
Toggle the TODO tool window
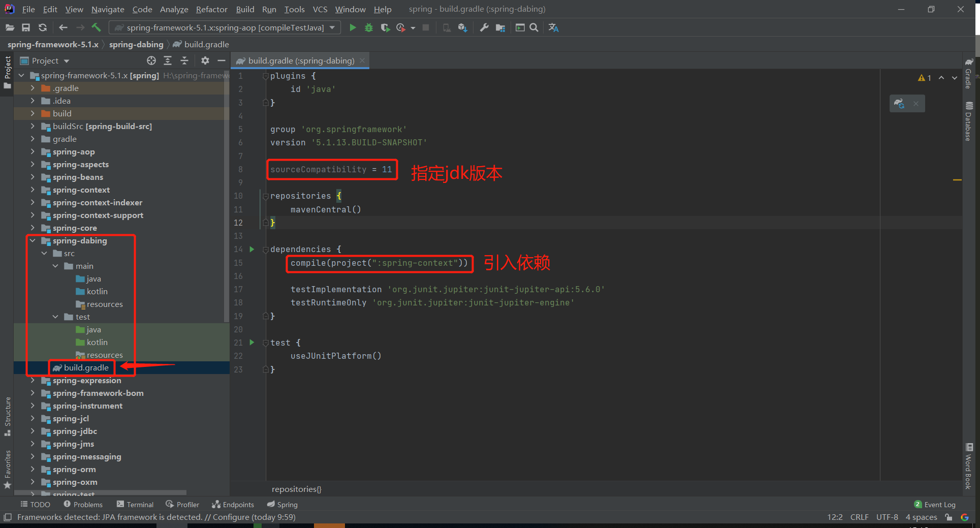pyautogui.click(x=35, y=504)
